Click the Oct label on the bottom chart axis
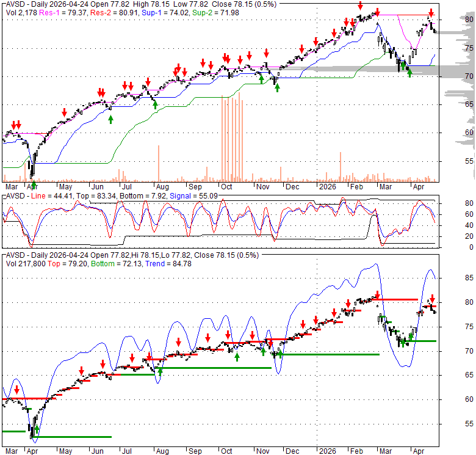The width and height of the screenshot is (476, 455). (x=227, y=451)
